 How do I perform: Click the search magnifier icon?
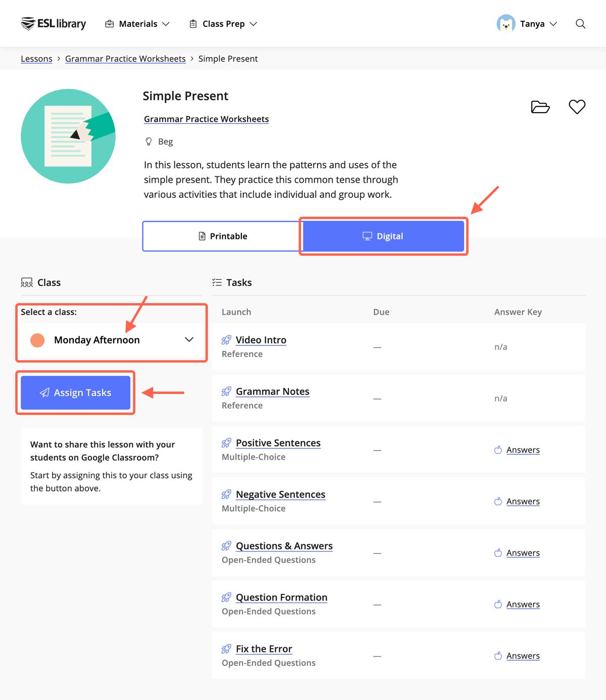[x=581, y=24]
